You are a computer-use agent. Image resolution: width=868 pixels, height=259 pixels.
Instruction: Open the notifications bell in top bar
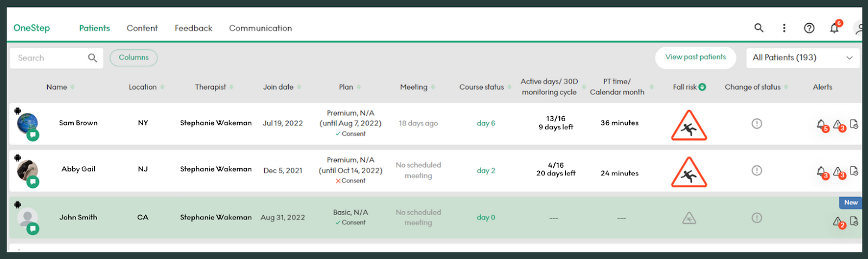click(834, 28)
